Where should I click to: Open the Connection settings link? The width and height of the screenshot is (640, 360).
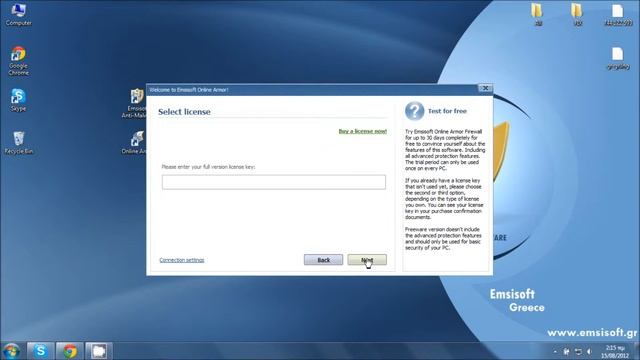tap(182, 260)
